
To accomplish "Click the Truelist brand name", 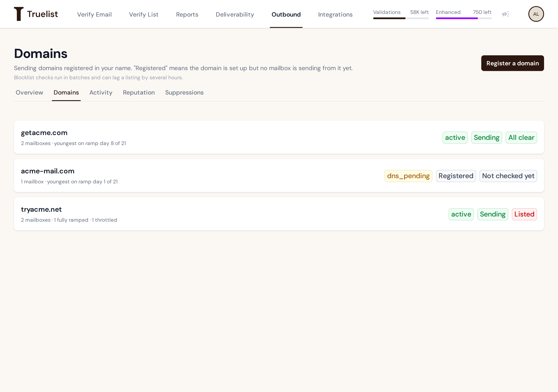I will [x=42, y=14].
